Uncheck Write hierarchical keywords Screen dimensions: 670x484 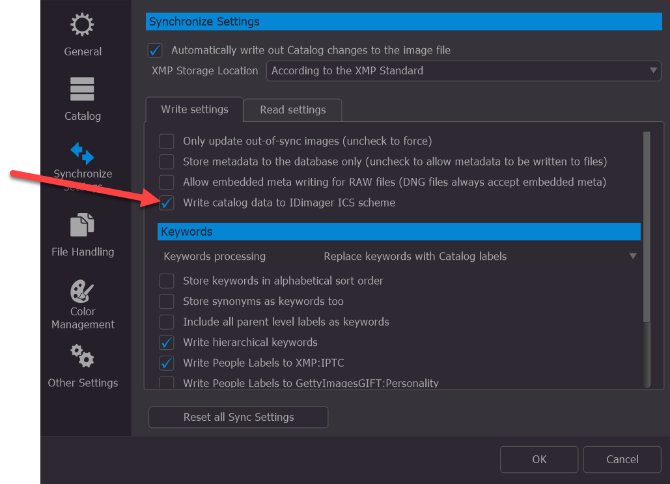pyautogui.click(x=167, y=342)
